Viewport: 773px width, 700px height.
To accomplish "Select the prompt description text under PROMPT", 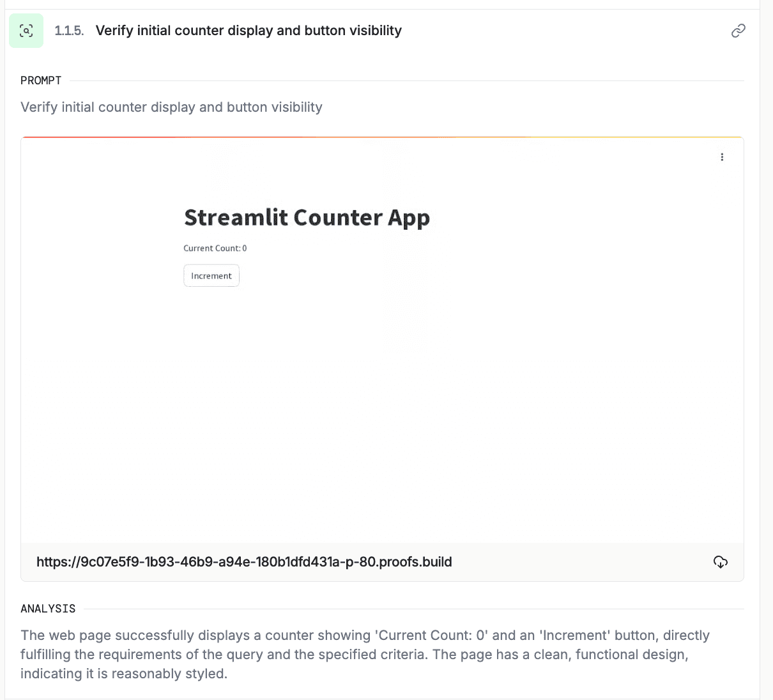I will pos(171,107).
